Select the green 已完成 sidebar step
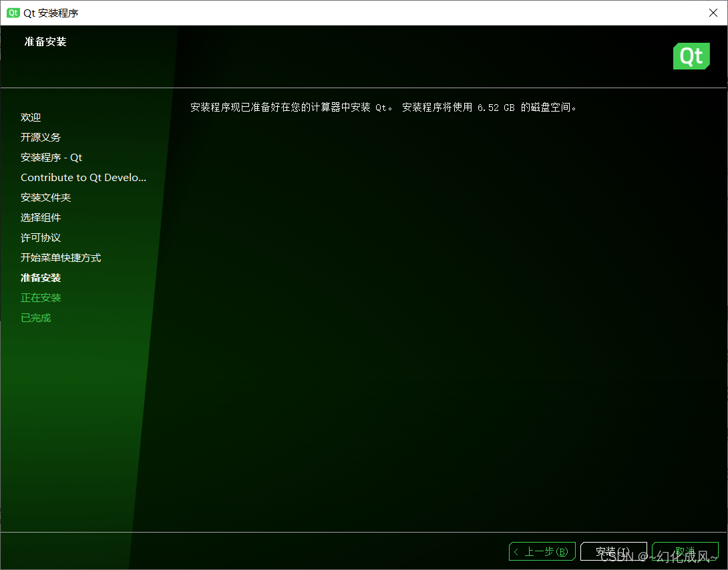 pos(36,318)
